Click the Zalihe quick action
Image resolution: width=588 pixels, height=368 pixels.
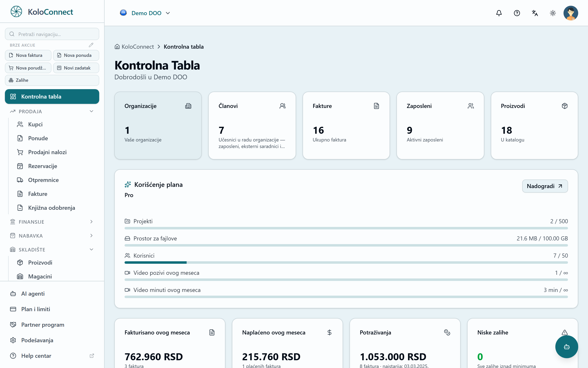52,80
